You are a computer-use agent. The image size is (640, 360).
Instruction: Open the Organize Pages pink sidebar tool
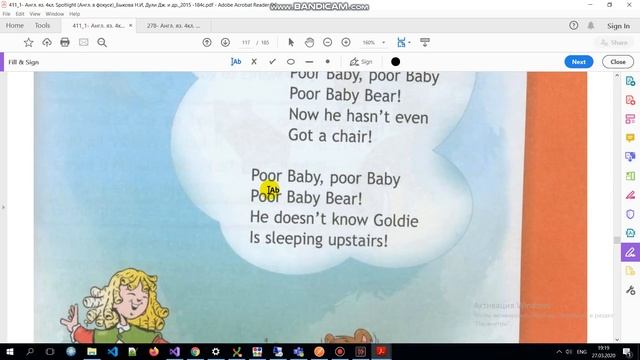630,119
